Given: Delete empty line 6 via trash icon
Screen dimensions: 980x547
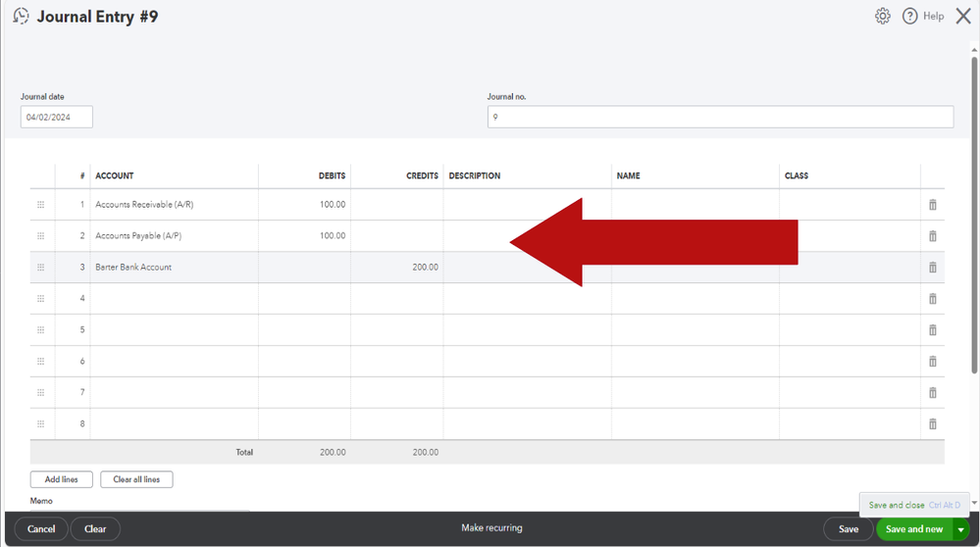Looking at the screenshot, I should point(932,361).
